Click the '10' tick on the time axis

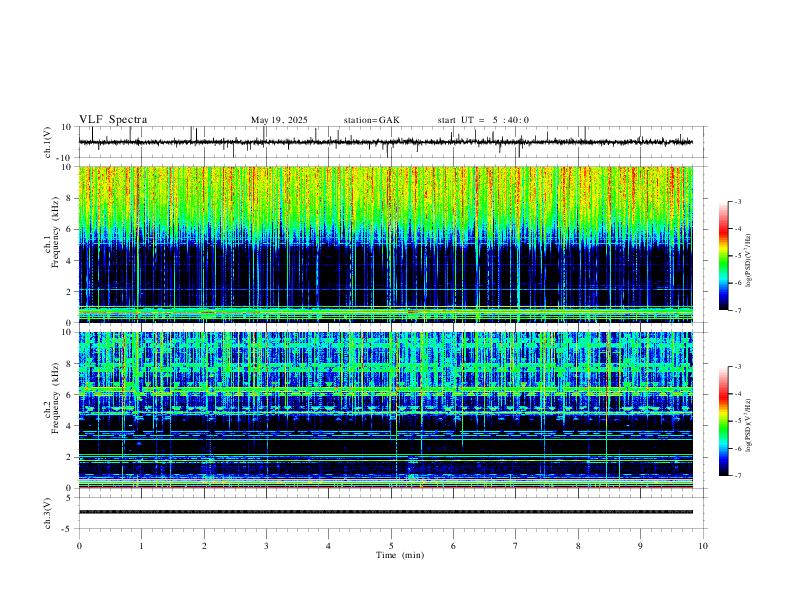tap(703, 546)
